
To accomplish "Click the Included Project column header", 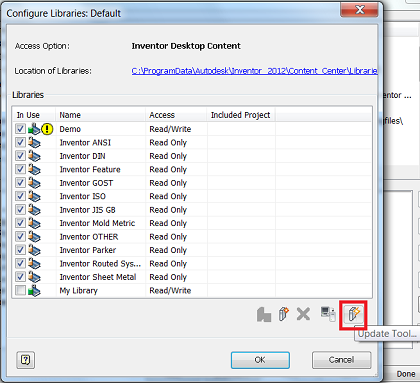I will point(241,115).
